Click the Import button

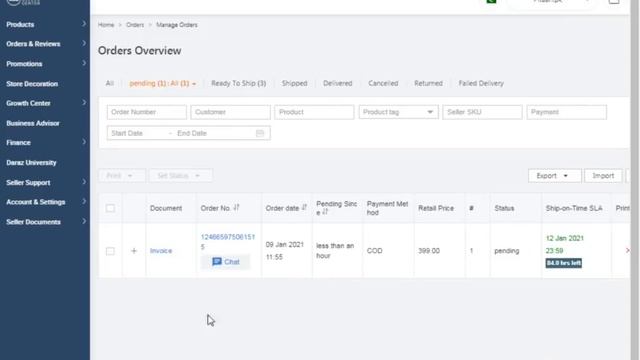pyautogui.click(x=603, y=176)
